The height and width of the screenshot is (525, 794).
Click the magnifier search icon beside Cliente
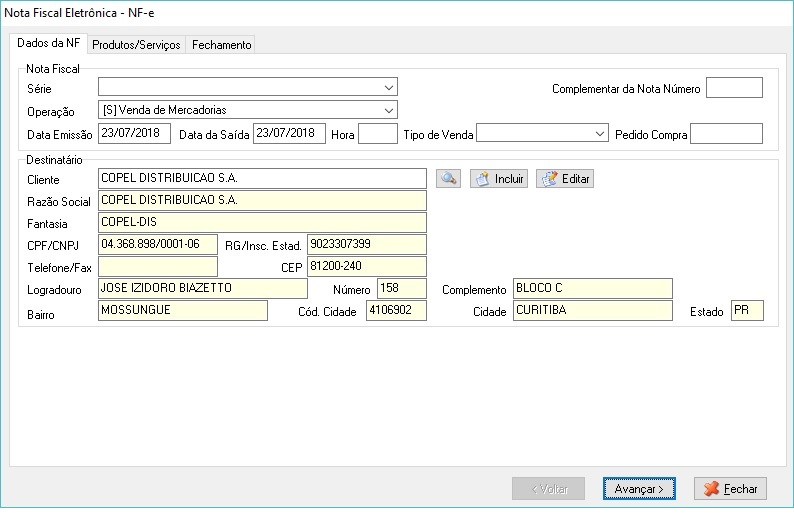pyautogui.click(x=448, y=179)
